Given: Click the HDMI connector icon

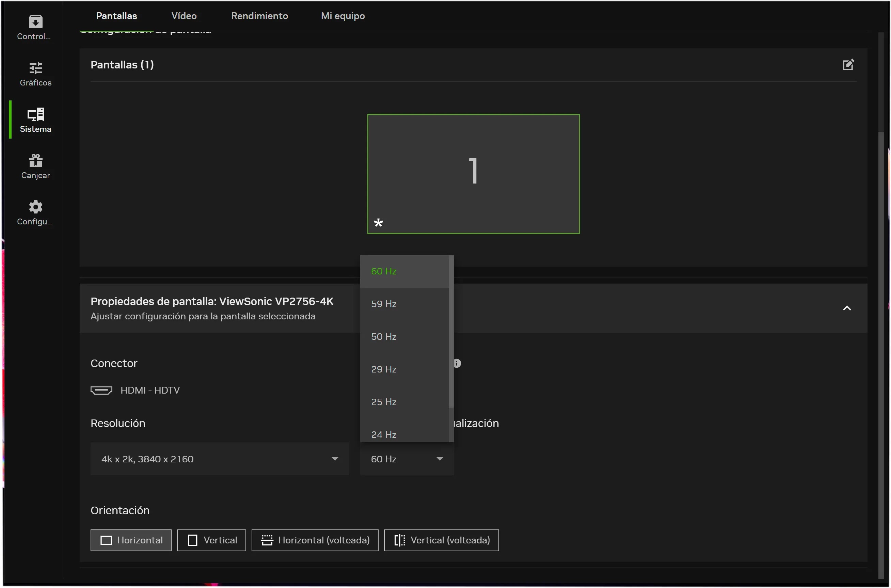Looking at the screenshot, I should 101,390.
